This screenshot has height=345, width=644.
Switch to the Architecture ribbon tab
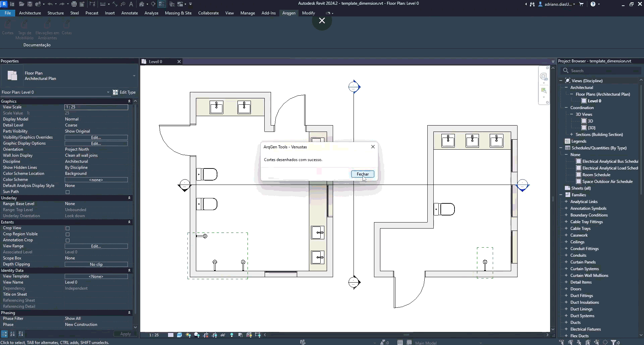click(x=30, y=13)
